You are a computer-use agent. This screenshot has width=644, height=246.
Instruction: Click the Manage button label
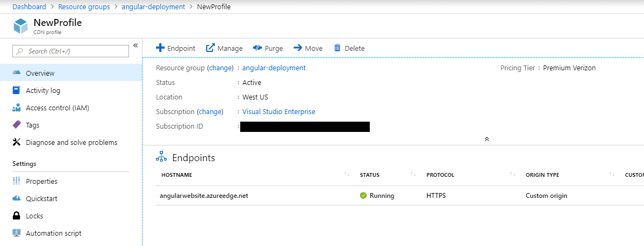click(230, 48)
